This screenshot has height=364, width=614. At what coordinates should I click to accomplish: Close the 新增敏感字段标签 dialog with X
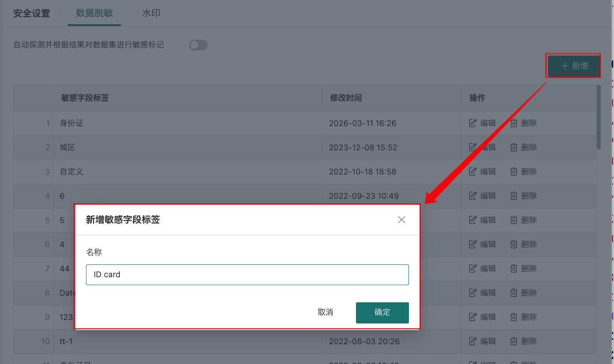(x=401, y=220)
